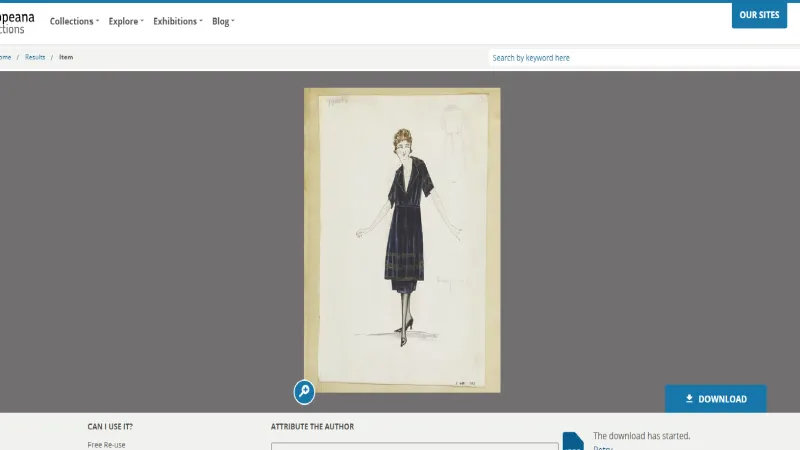
Task: Open the Explore dropdown menu
Action: pos(126,21)
